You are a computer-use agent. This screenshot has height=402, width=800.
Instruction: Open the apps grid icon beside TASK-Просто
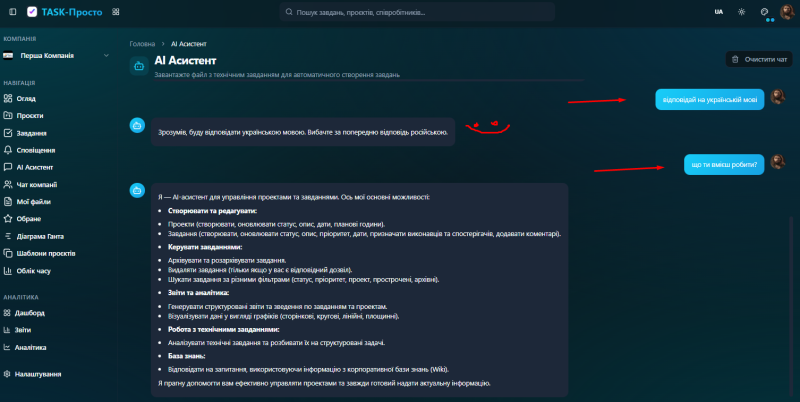116,12
